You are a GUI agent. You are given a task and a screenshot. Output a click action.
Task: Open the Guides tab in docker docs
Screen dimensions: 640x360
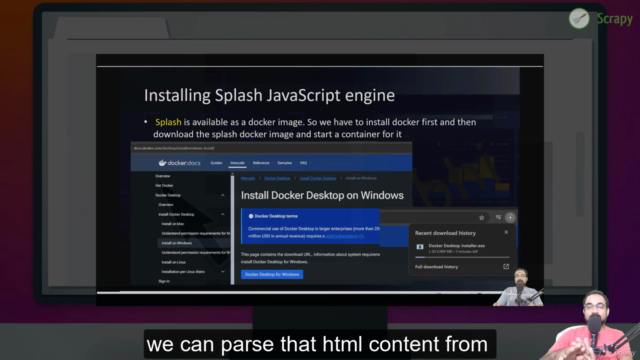pos(216,163)
